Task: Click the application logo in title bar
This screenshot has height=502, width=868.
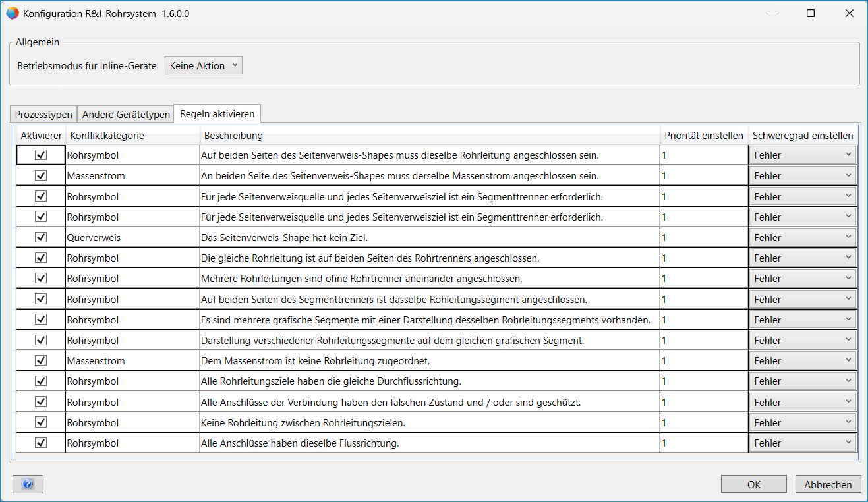Action: click(x=13, y=13)
